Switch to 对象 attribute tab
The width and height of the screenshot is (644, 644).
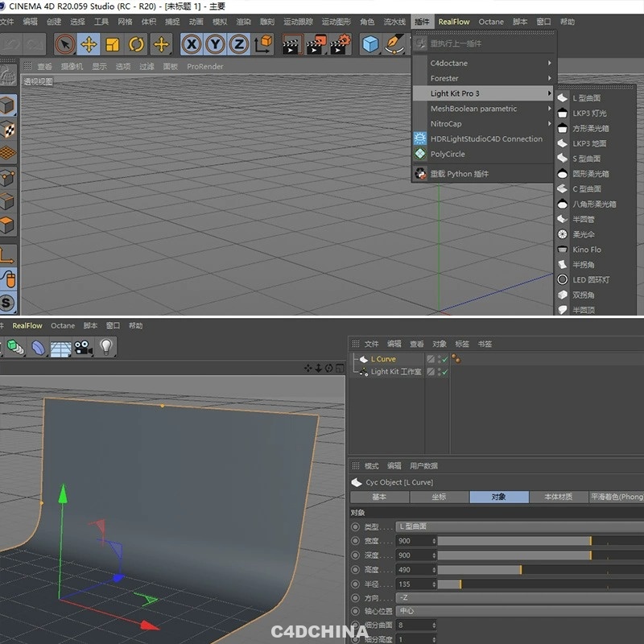(499, 497)
